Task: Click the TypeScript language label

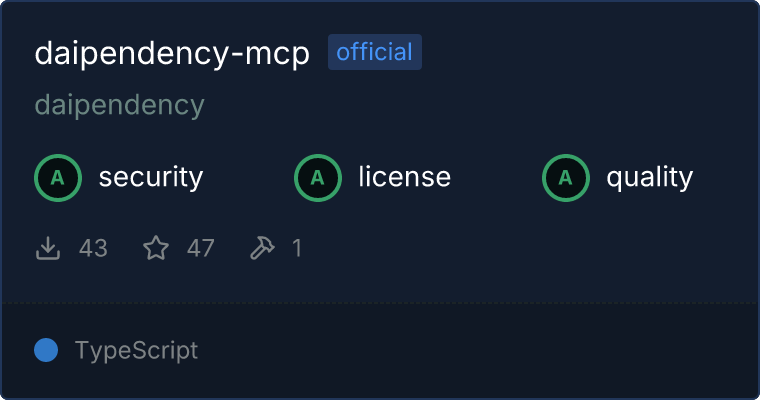Action: click(136, 351)
